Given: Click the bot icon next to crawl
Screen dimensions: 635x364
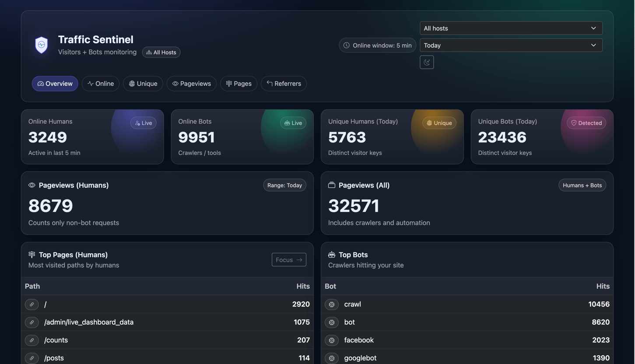Looking at the screenshot, I should point(331,304).
